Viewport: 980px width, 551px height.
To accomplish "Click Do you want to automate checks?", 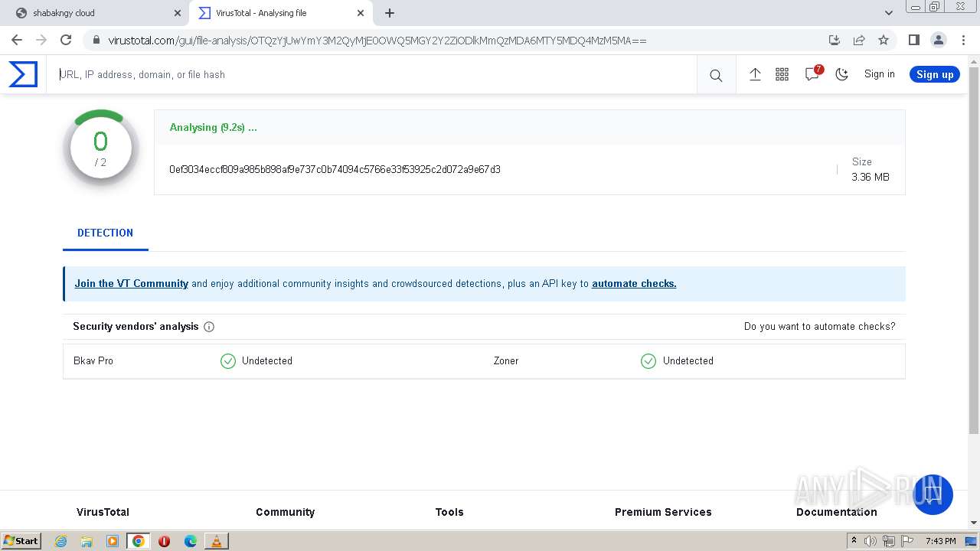I will point(819,326).
